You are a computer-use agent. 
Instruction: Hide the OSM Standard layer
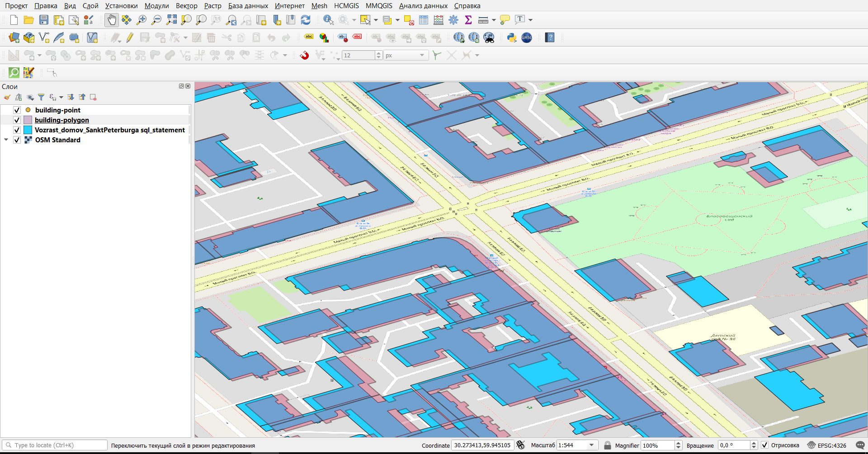[x=17, y=140]
